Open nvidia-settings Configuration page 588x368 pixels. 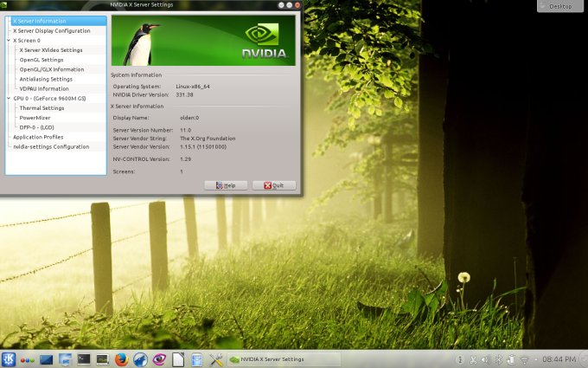coord(51,147)
